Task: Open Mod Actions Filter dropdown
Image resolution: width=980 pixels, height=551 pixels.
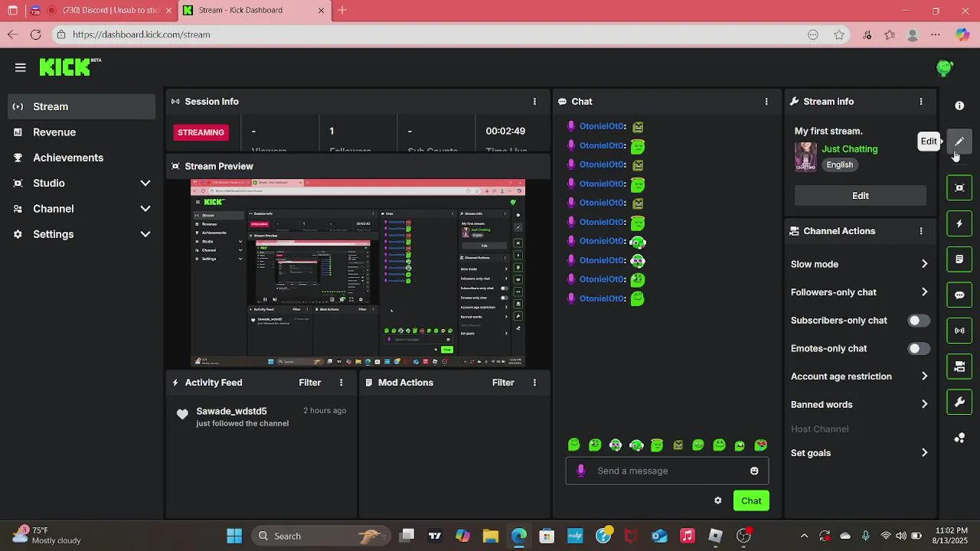Action: pos(503,383)
